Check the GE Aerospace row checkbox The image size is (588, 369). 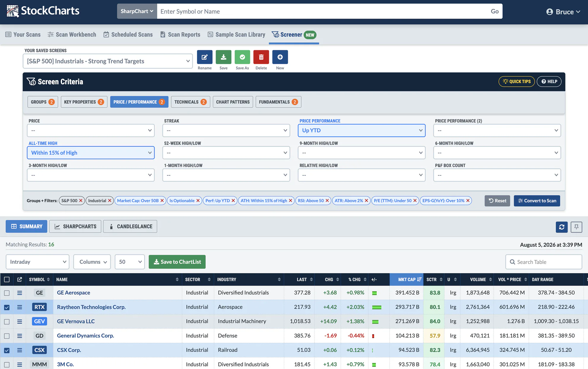coord(7,293)
